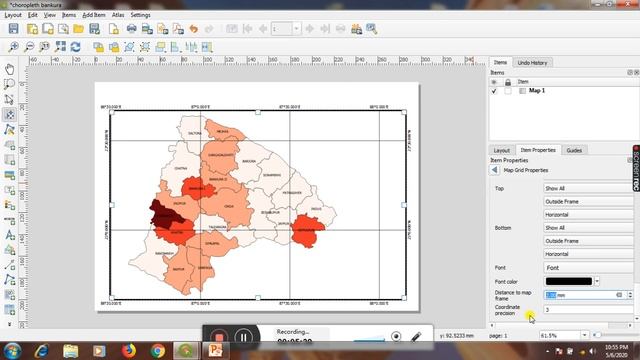Open the Top 'Show All' dropdown

tap(589, 188)
